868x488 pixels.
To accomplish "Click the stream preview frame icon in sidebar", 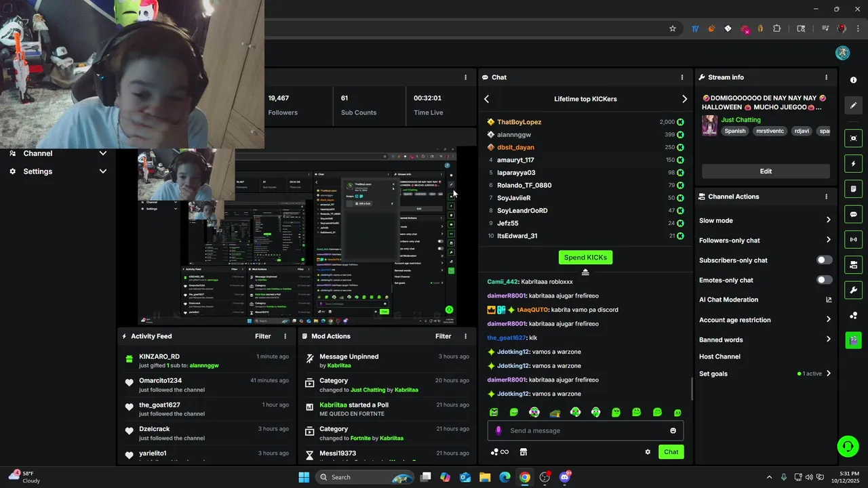I will click(853, 138).
